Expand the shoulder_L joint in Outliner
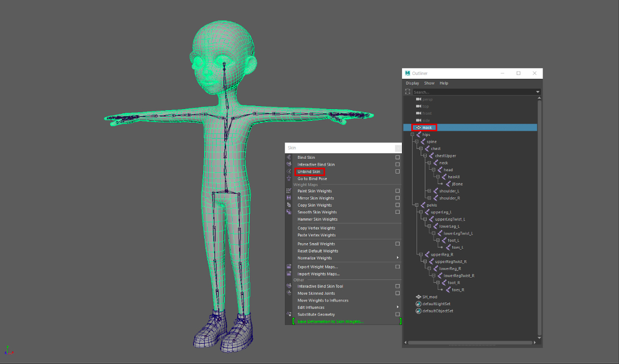The height and width of the screenshot is (364, 619). click(x=429, y=191)
